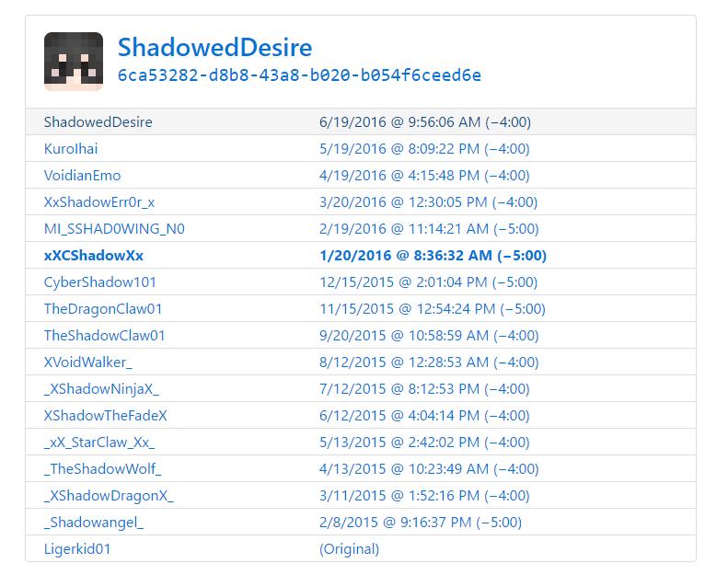
Task: Click the 12/15/2015 @ 2:01:04 PM date
Action: click(429, 282)
